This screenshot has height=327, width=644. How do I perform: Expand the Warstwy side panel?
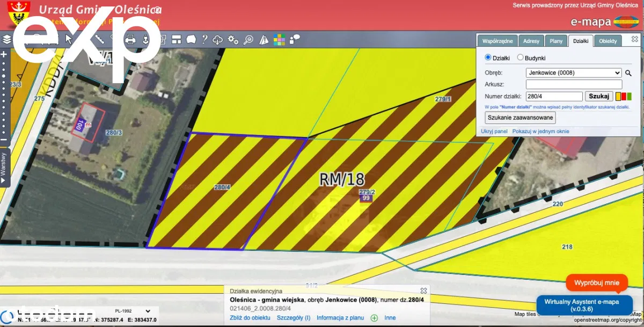tap(5, 168)
